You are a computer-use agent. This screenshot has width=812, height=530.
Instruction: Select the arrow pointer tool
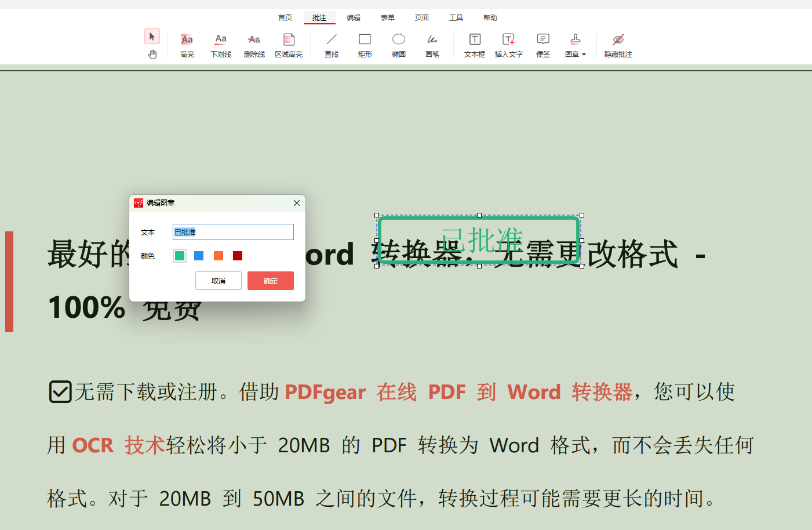pos(152,37)
